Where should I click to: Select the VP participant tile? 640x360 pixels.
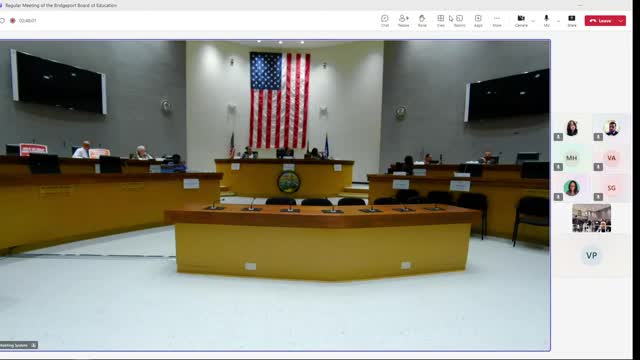pos(591,256)
